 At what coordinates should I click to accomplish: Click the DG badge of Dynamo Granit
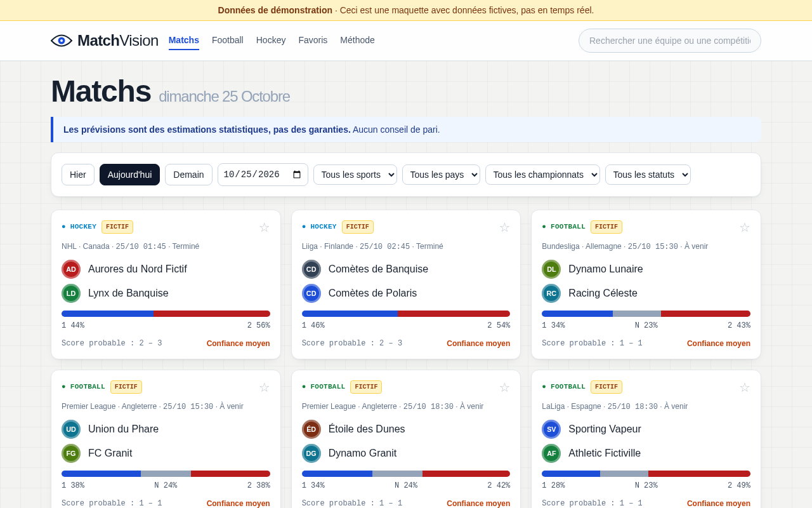coord(311,453)
